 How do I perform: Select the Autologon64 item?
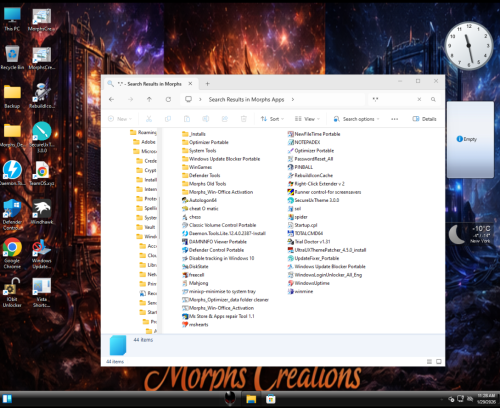coord(199,200)
